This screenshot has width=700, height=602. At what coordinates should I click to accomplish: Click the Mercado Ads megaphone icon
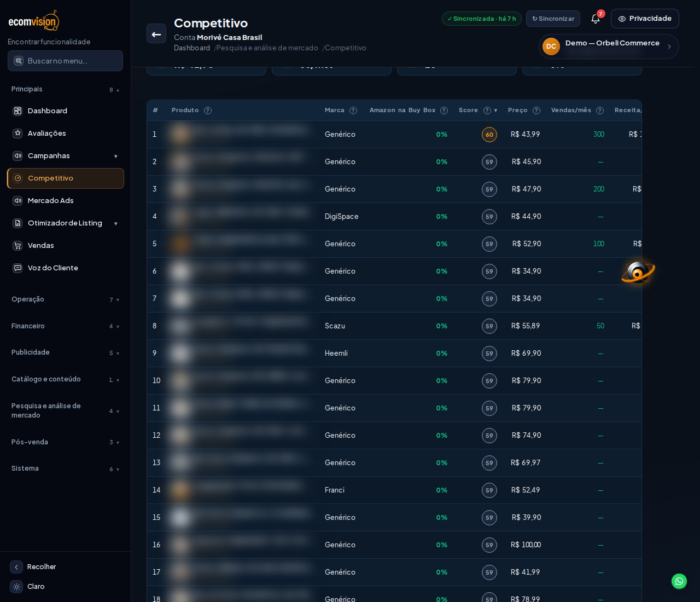click(x=17, y=201)
